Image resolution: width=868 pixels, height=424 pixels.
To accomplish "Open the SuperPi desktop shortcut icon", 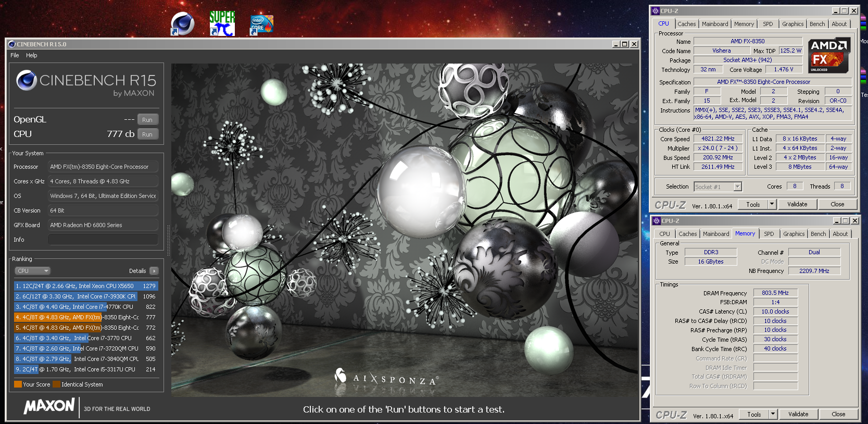I will 222,23.
